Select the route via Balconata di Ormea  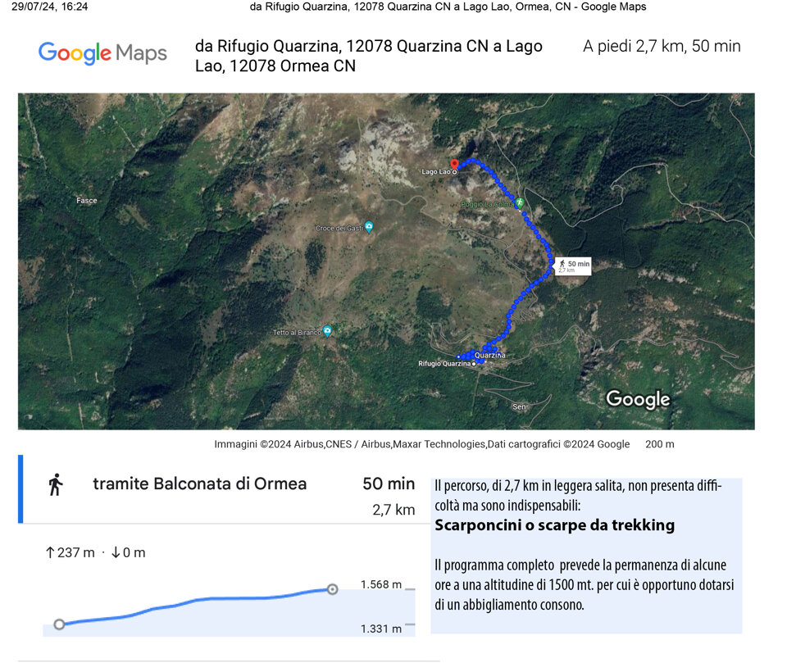[x=199, y=484]
